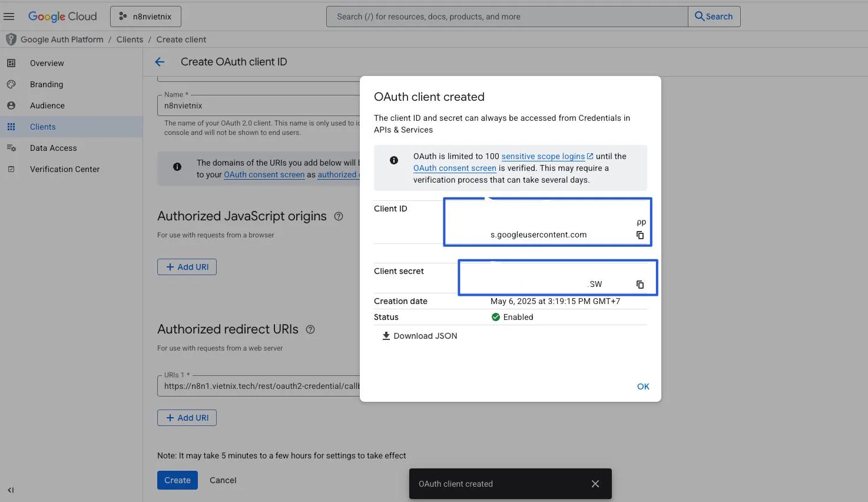Dismiss the OAuth client created toast

595,484
